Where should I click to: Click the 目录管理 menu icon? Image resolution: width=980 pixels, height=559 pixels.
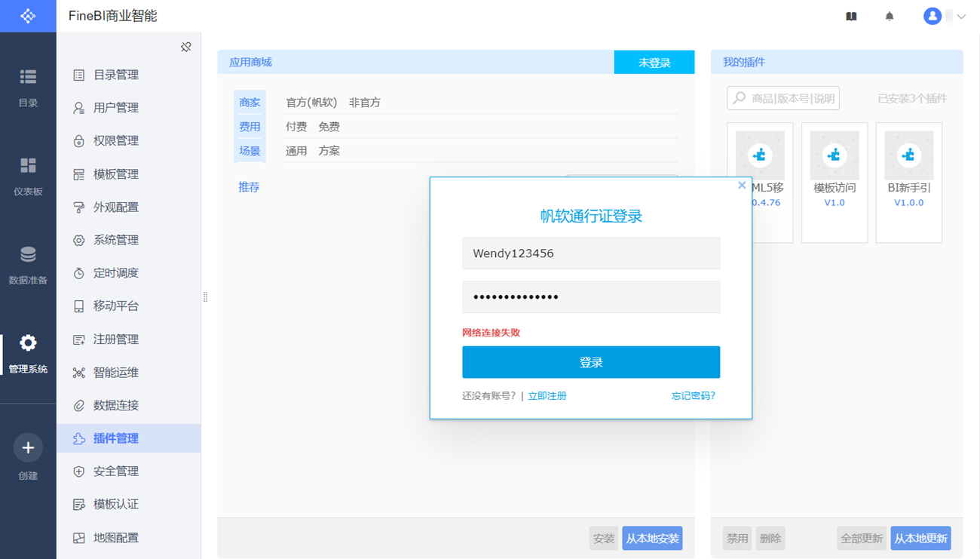coord(78,75)
